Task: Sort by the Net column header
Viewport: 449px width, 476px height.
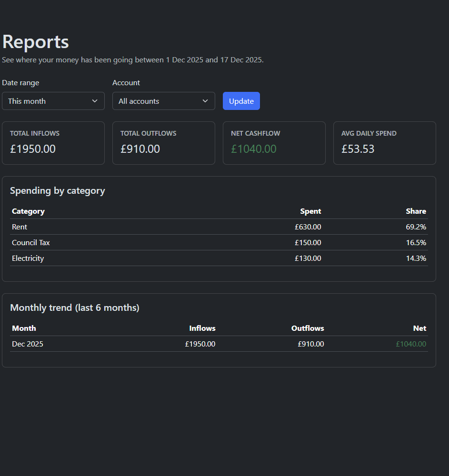Action: pyautogui.click(x=419, y=328)
